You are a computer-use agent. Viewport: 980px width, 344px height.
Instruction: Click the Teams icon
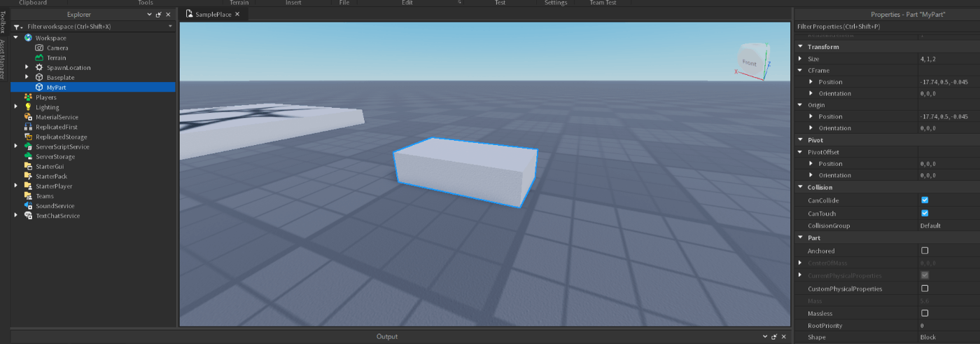coord(28,195)
